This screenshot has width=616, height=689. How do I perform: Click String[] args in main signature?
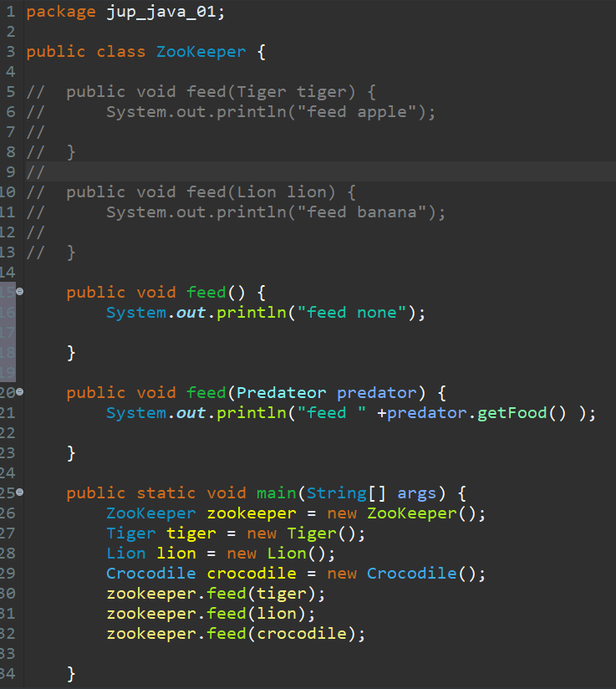371,493
